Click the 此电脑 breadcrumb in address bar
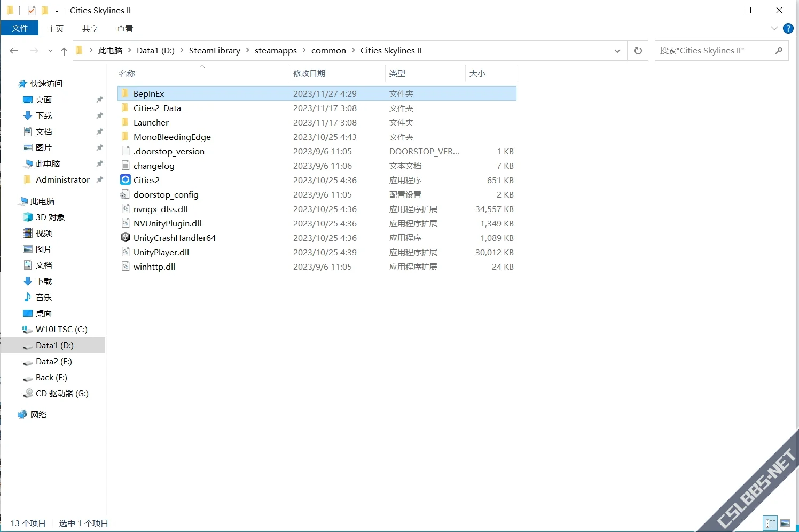Screen dimensions: 799x532 tap(110, 51)
